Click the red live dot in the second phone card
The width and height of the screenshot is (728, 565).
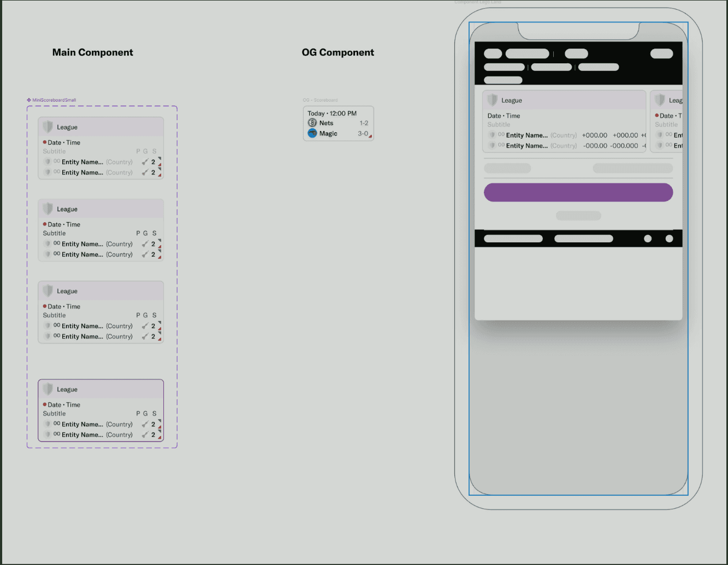pos(657,115)
